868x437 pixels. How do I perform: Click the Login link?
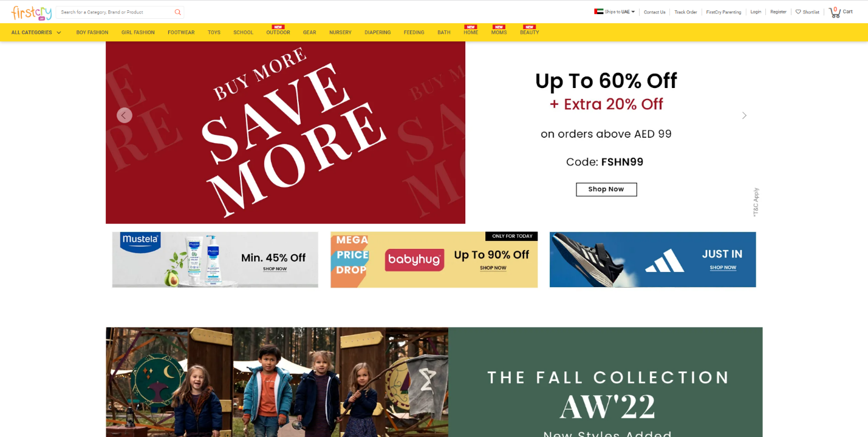756,12
